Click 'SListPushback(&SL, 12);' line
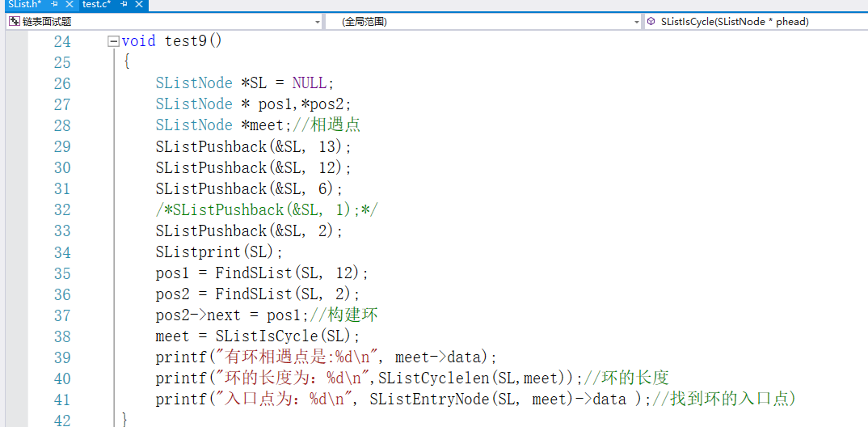Image resolution: width=868 pixels, height=427 pixels. pyautogui.click(x=254, y=167)
